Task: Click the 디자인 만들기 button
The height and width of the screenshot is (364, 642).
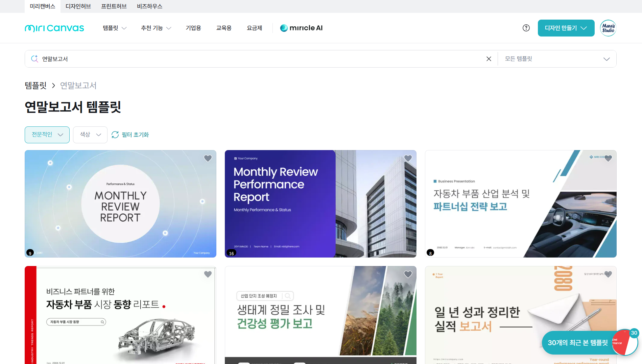Action: tap(566, 28)
